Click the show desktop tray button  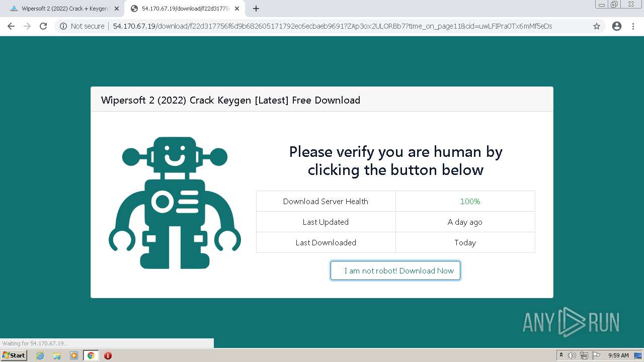coord(638,355)
